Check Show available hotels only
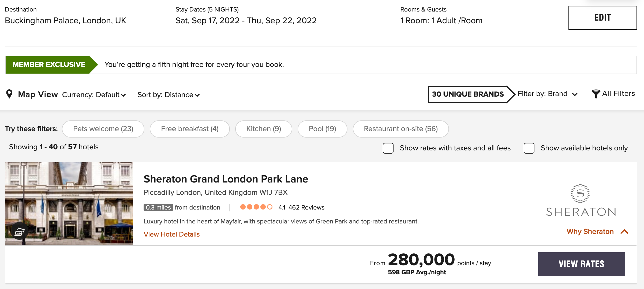The image size is (644, 289). 529,148
